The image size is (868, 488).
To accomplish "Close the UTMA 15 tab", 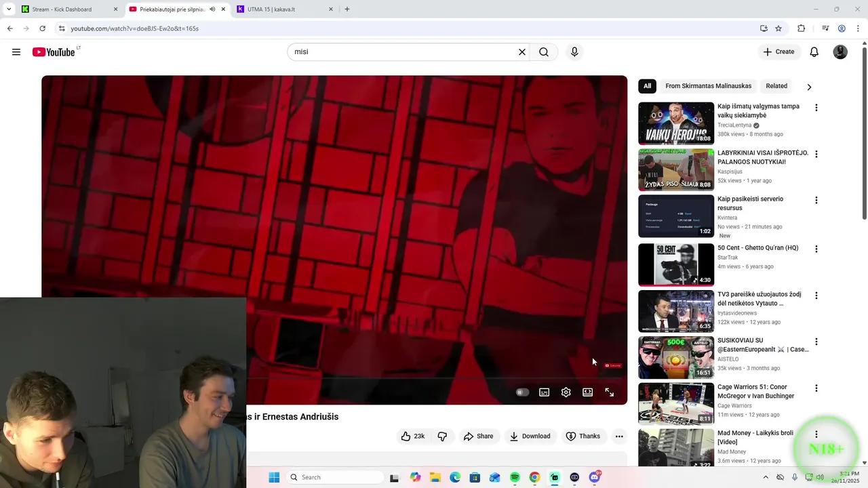I will (331, 9).
